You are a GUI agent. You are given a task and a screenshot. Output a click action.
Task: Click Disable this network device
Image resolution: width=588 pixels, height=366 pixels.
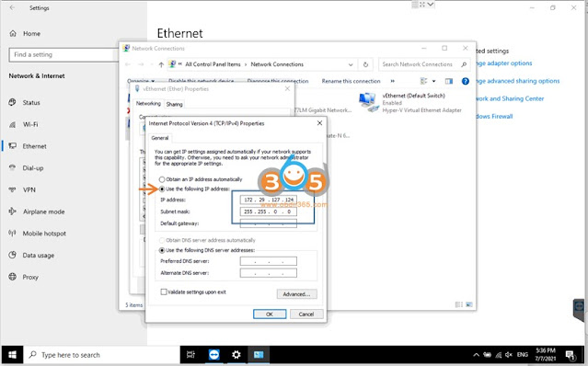pos(201,81)
